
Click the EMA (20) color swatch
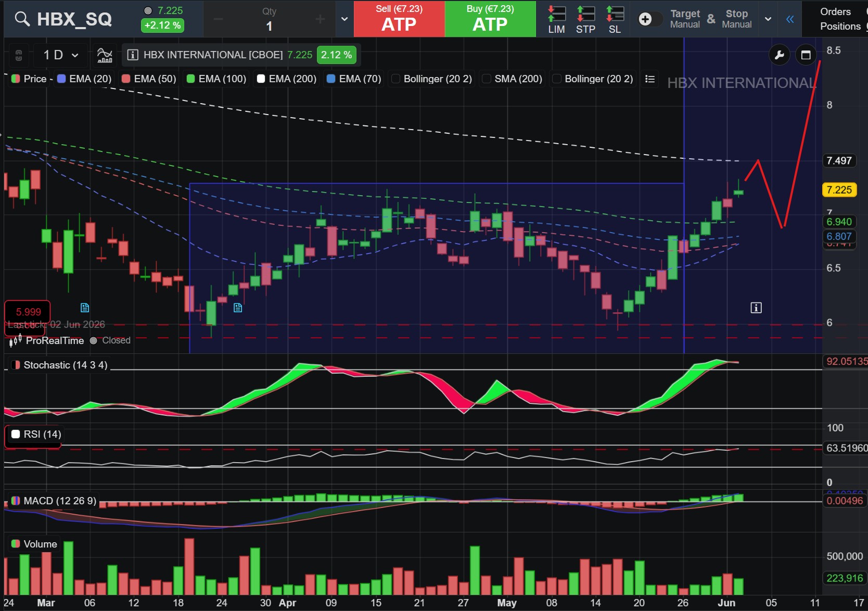click(x=61, y=79)
